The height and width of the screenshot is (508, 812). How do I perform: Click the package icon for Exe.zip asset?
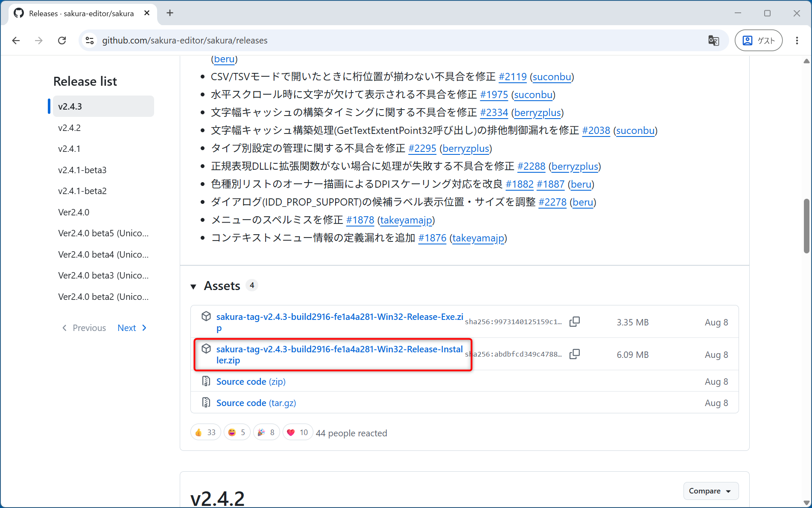point(206,316)
